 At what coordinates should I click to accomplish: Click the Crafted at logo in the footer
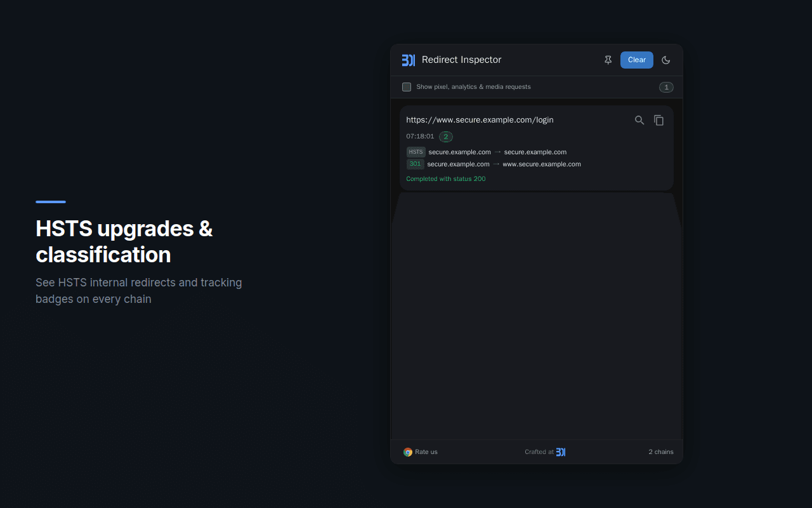pos(560,451)
